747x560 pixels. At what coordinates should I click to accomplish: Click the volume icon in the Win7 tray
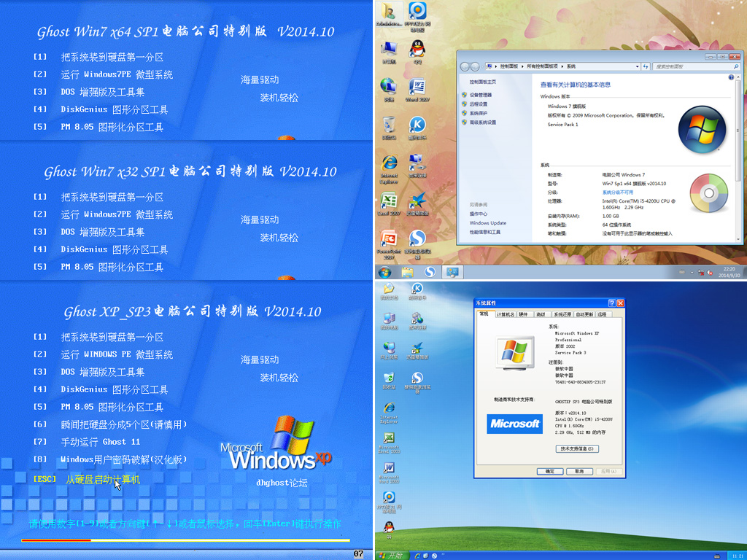click(x=710, y=273)
